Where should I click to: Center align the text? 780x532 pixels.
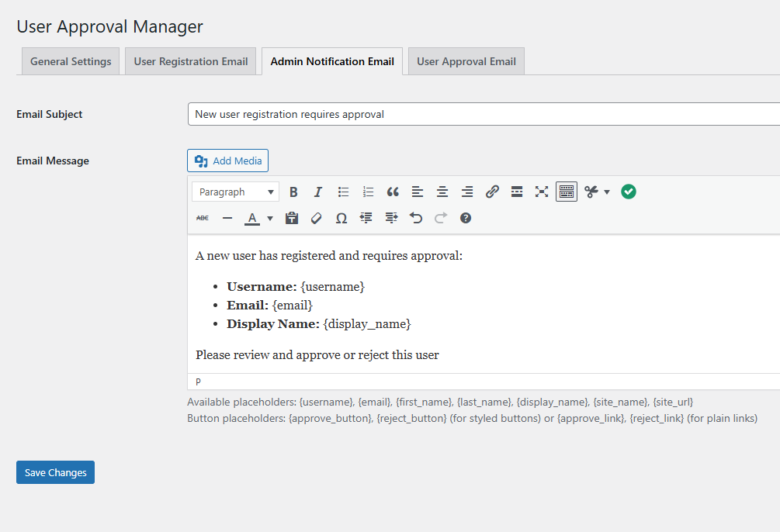pyautogui.click(x=442, y=192)
